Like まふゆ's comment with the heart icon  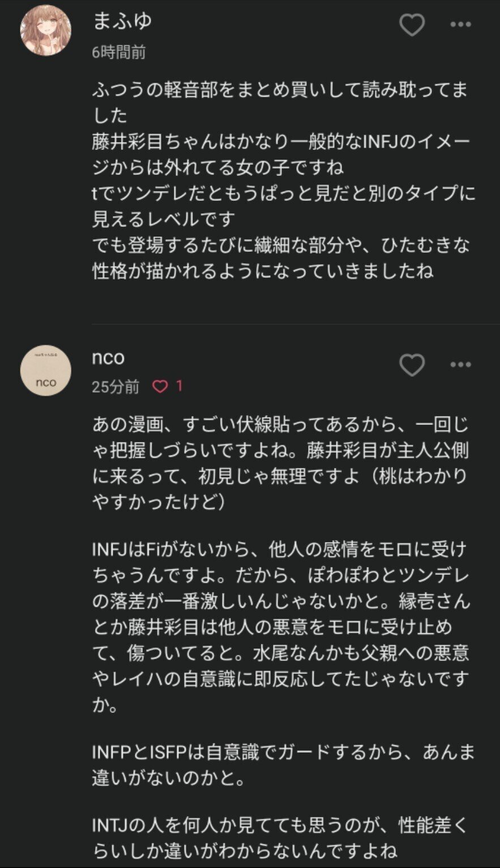tap(412, 25)
